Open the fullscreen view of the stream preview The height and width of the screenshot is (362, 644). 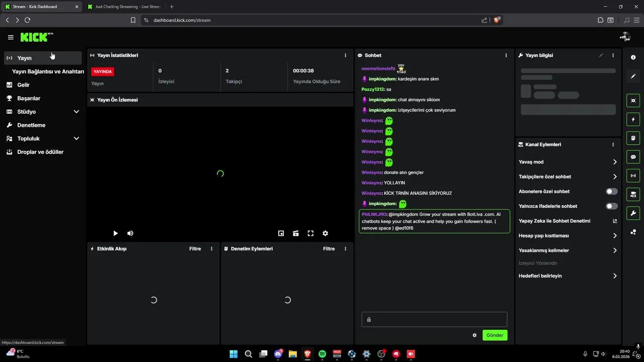[310, 233]
